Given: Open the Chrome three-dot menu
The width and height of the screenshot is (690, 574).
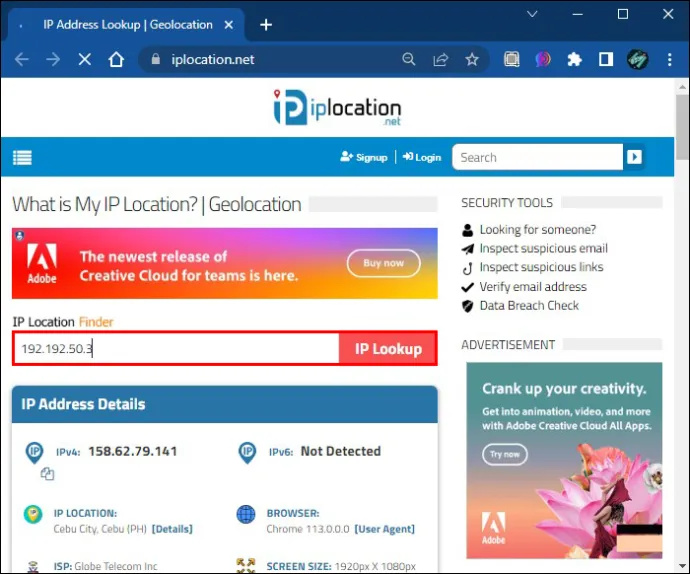Looking at the screenshot, I should pyautogui.click(x=669, y=59).
